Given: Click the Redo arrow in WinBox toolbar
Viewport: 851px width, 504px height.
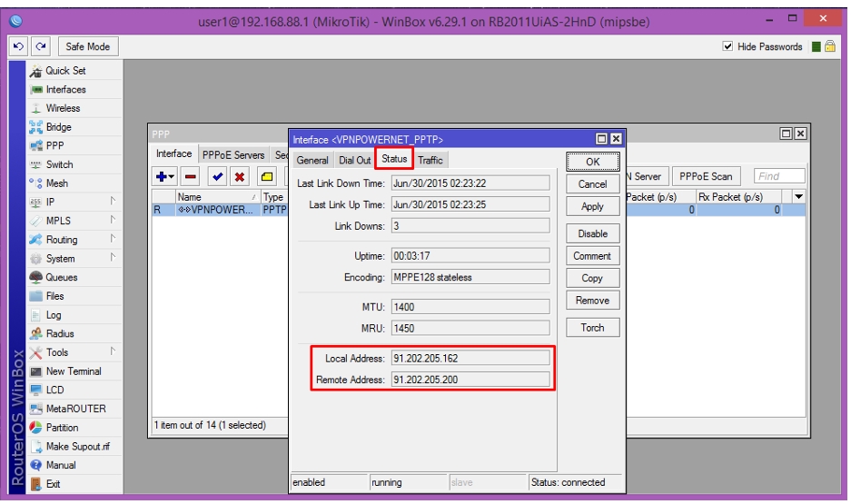Looking at the screenshot, I should 41,46.
